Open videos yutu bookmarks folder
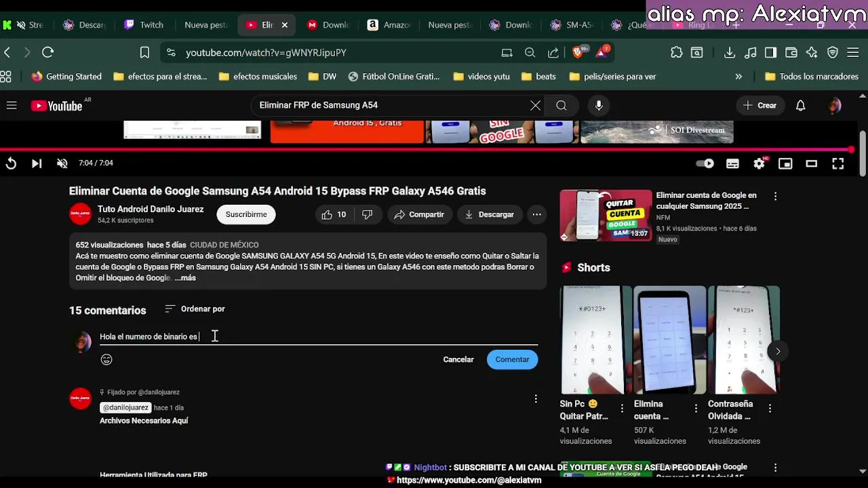Image resolution: width=868 pixels, height=488 pixels. [481, 77]
